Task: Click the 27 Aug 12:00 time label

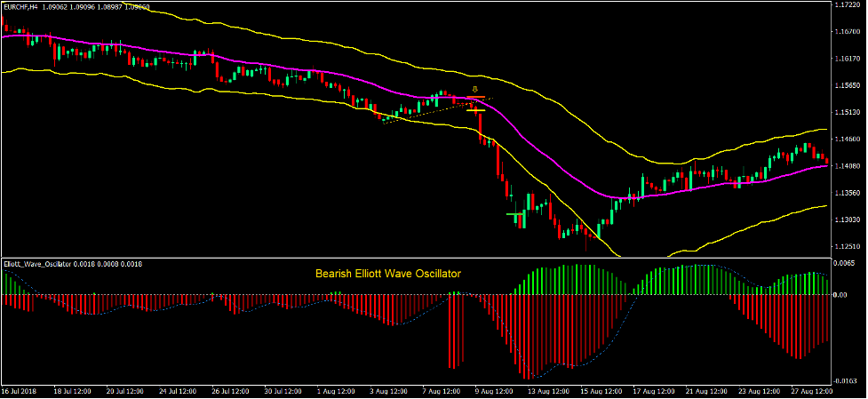Action: tap(812, 391)
